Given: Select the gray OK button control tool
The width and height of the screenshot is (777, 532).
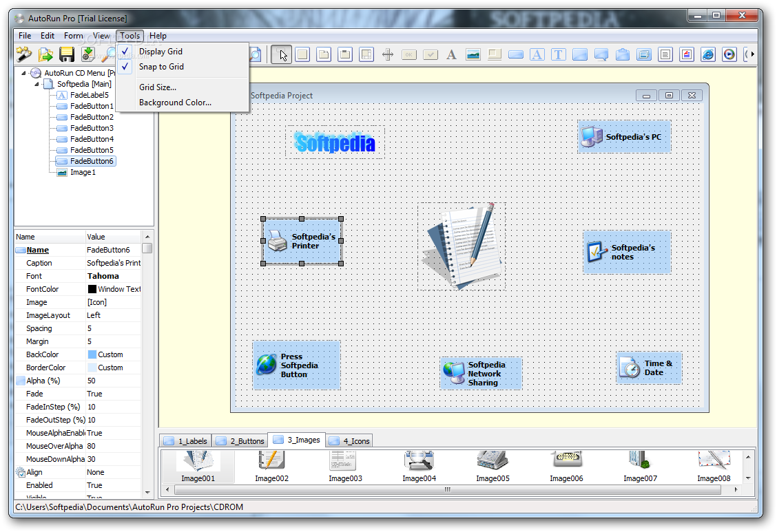Looking at the screenshot, I should tap(408, 55).
